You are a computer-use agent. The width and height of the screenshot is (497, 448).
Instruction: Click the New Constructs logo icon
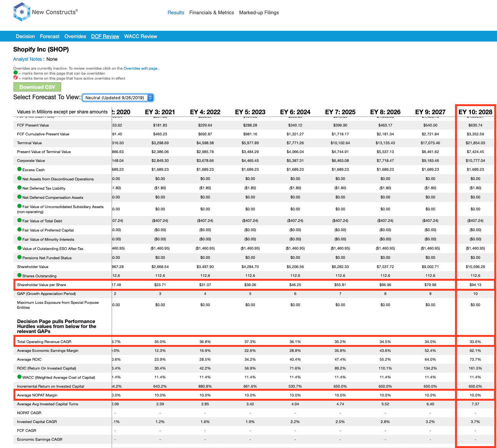[x=22, y=12]
